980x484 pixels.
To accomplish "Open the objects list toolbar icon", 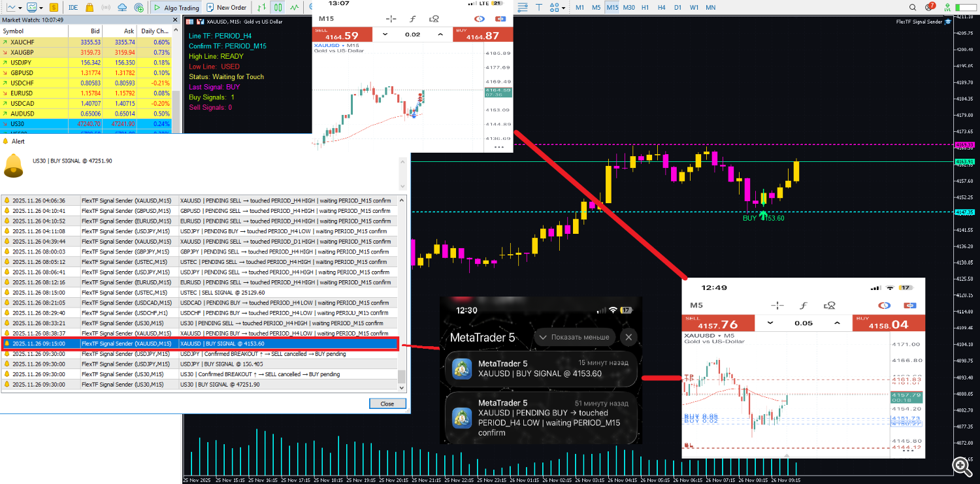I will (522, 8).
